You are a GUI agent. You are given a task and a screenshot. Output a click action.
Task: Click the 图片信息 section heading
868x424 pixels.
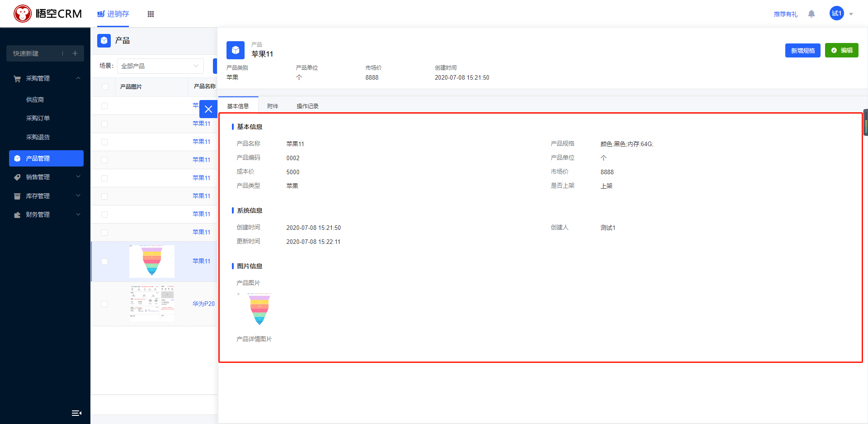[x=250, y=266]
